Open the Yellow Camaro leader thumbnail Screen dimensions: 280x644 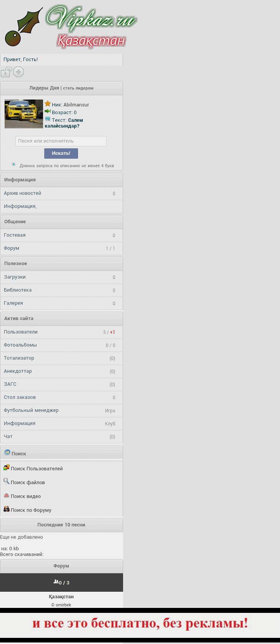24,114
